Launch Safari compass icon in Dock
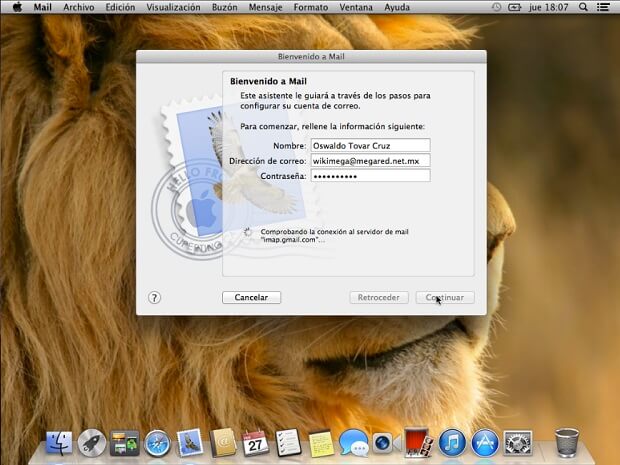Viewport: 620px width, 465px height. pos(157,443)
